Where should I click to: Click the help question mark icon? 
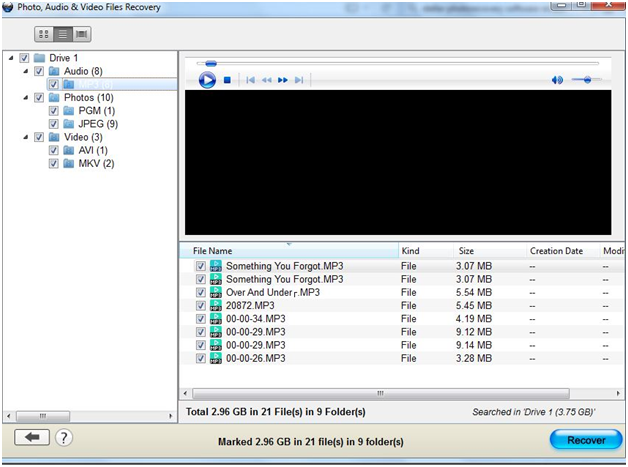[x=63, y=438]
